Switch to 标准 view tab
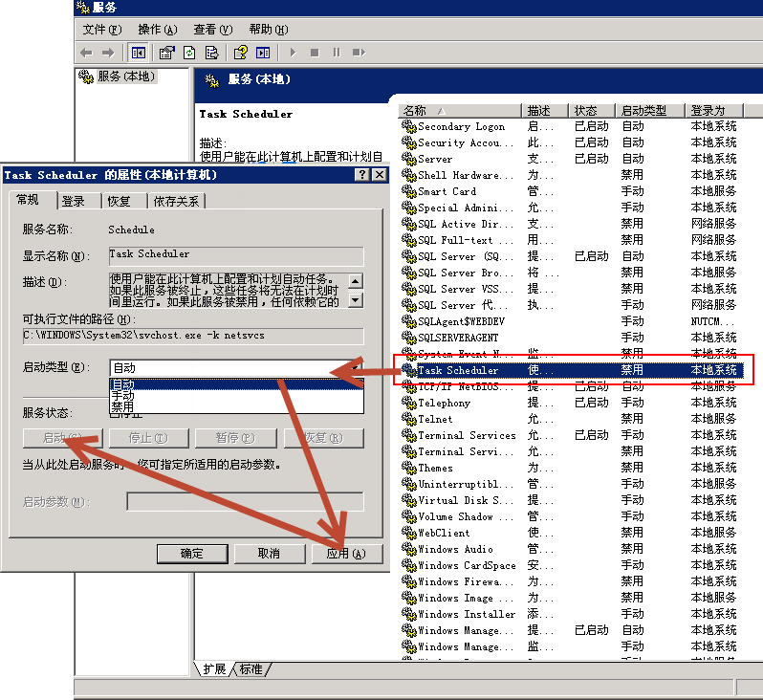The height and width of the screenshot is (700, 763). 251,669
